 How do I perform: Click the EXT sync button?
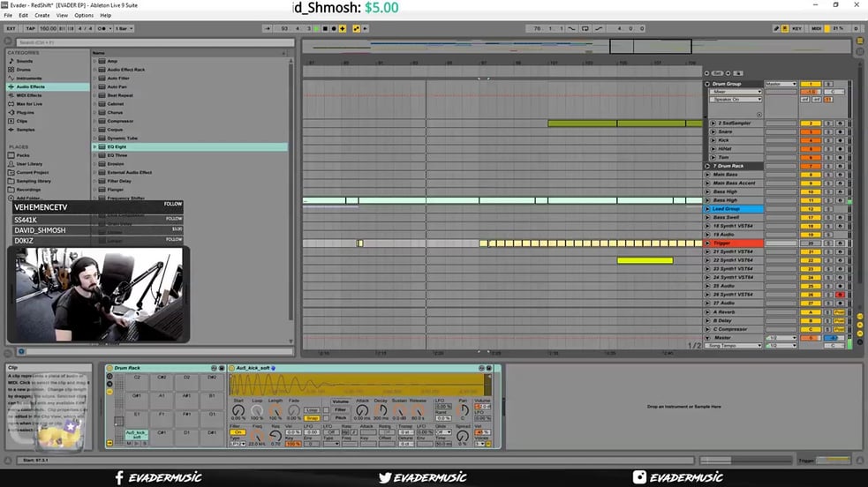click(x=11, y=29)
